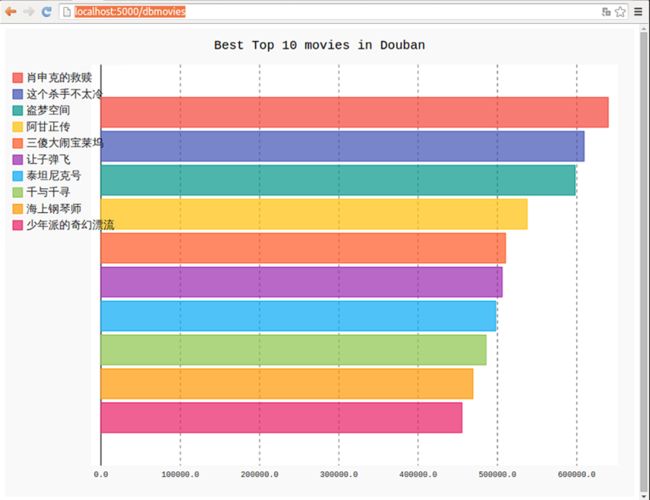Click the amber orange ninth bar
The width and height of the screenshot is (650, 500).
[x=287, y=384]
